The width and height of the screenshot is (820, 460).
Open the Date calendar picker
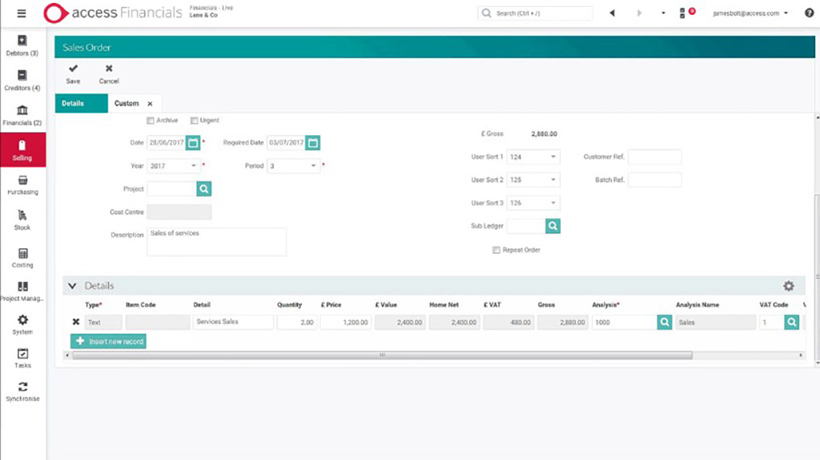193,143
